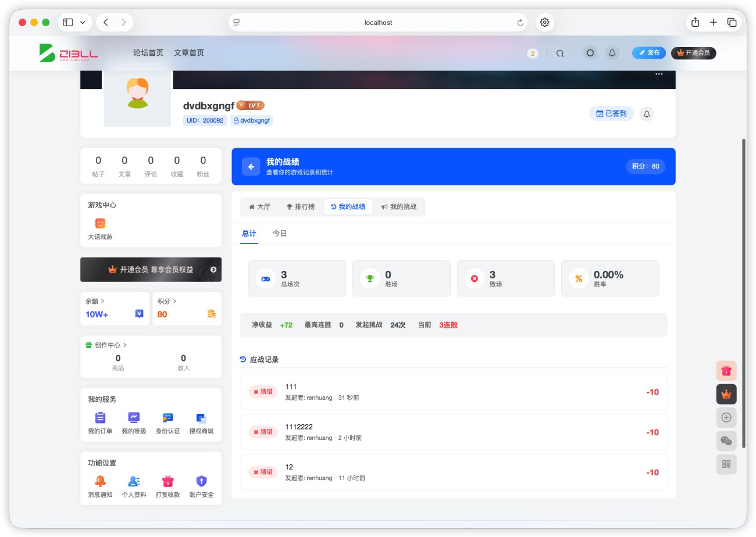Click the 胜率 0.00% stat card

point(610,278)
